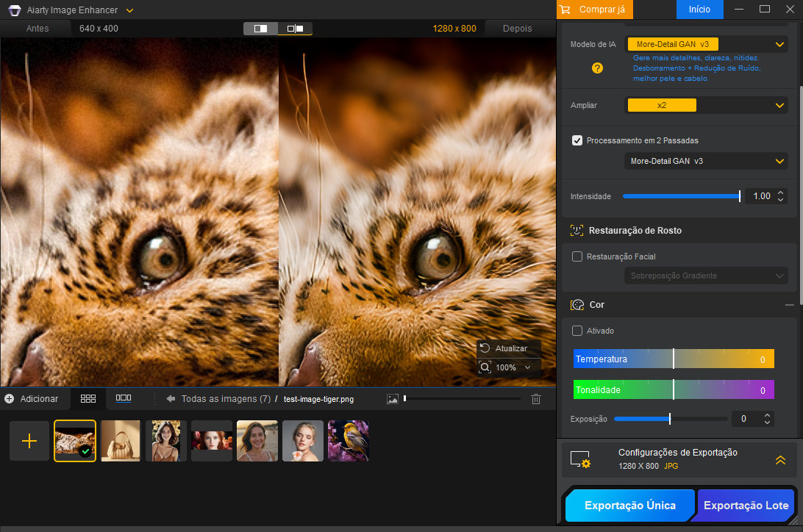The image size is (803, 532).
Task: Enable the Restauração Facial checkbox
Action: point(577,256)
